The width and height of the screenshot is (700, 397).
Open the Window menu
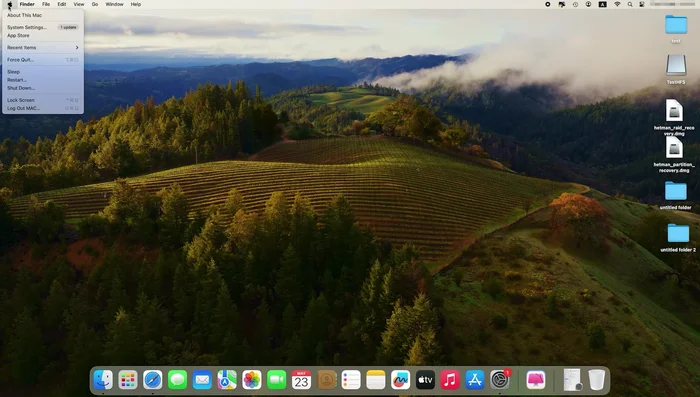(x=114, y=4)
